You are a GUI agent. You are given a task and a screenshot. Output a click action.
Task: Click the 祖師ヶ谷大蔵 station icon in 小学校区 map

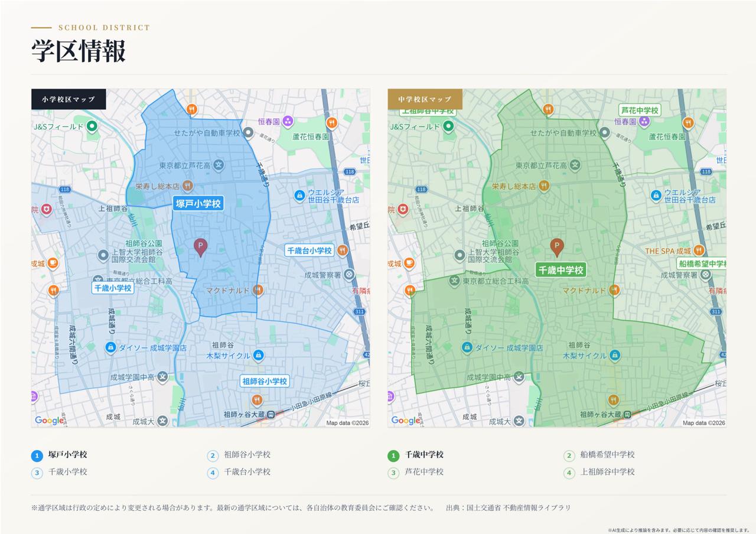click(271, 415)
